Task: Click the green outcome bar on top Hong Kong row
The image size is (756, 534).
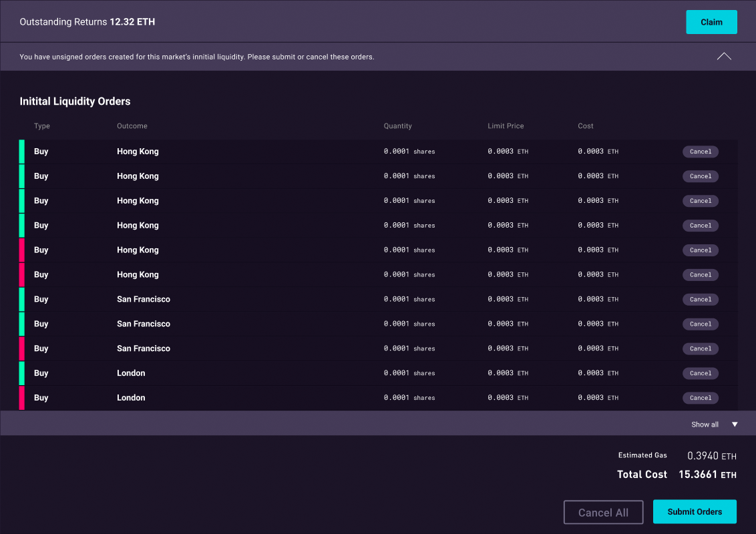Action: point(22,152)
